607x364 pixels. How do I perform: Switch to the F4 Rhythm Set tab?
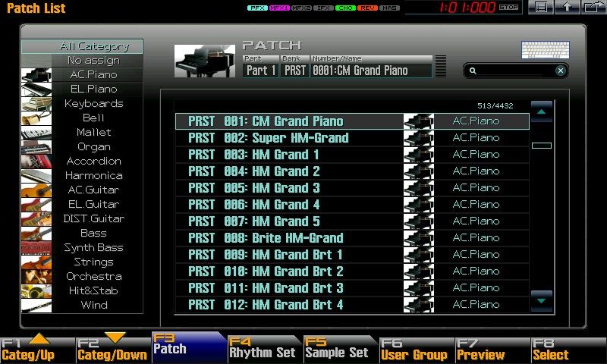coord(265,348)
